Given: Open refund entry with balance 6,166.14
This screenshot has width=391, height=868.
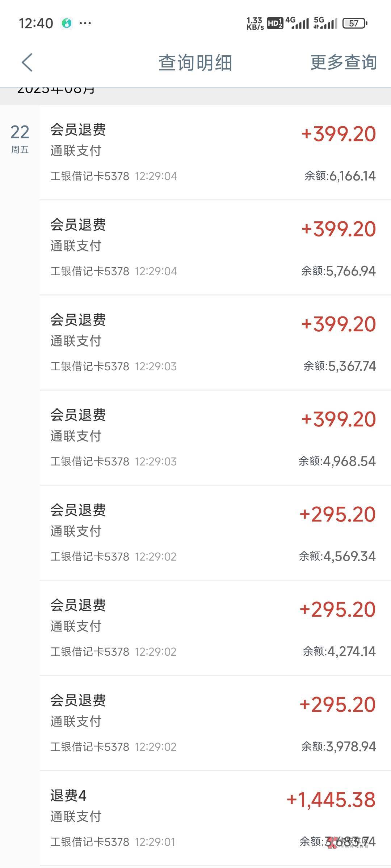Looking at the screenshot, I should tap(214, 152).
